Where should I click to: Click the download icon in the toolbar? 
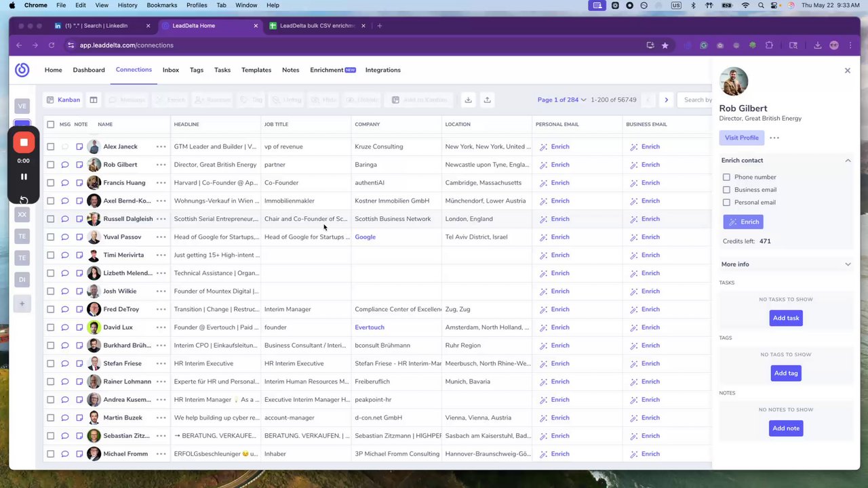point(468,100)
